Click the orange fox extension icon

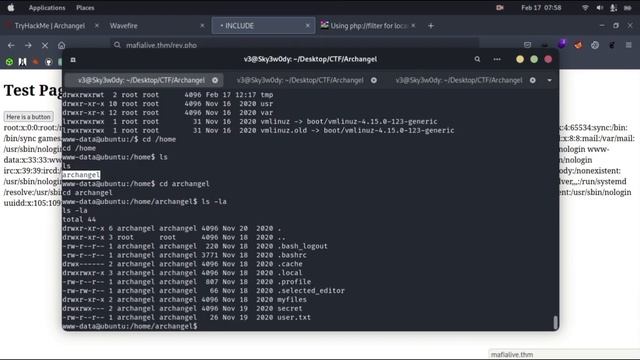coord(578,45)
